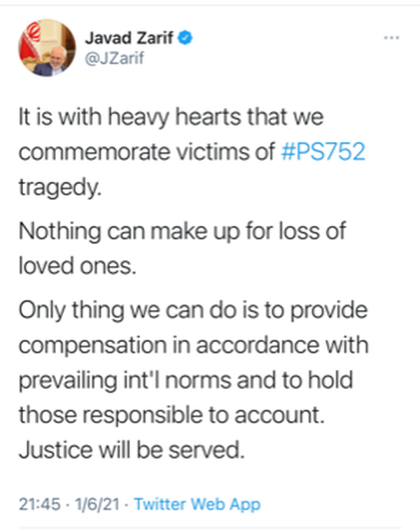Click the 'Only thing we can do' line
Image resolution: width=420 pixels, height=531 pixels.
pos(193,311)
